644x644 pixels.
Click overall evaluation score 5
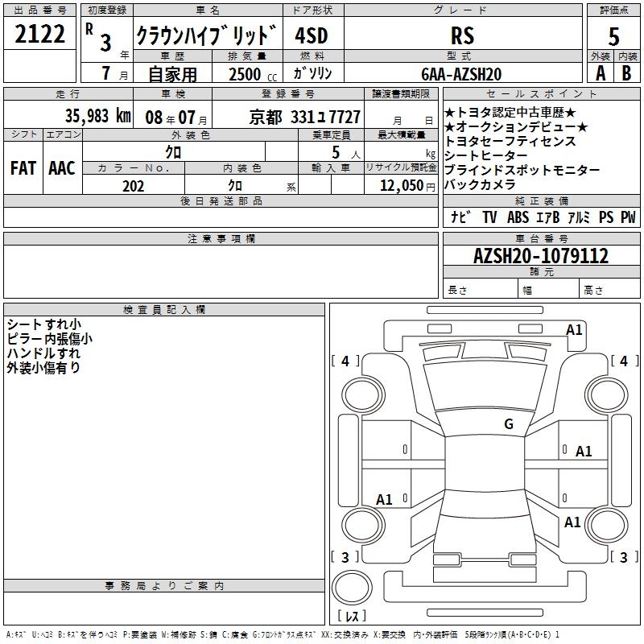(x=613, y=36)
